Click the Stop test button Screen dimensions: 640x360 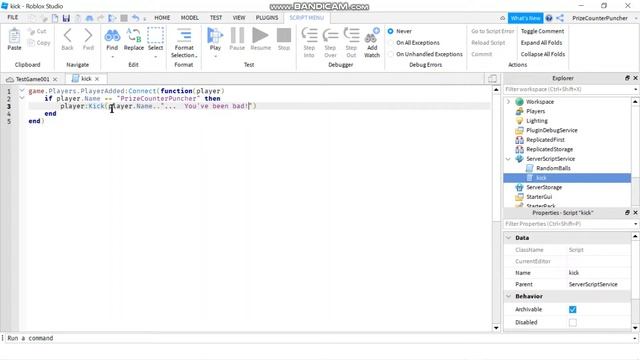[x=284, y=36]
